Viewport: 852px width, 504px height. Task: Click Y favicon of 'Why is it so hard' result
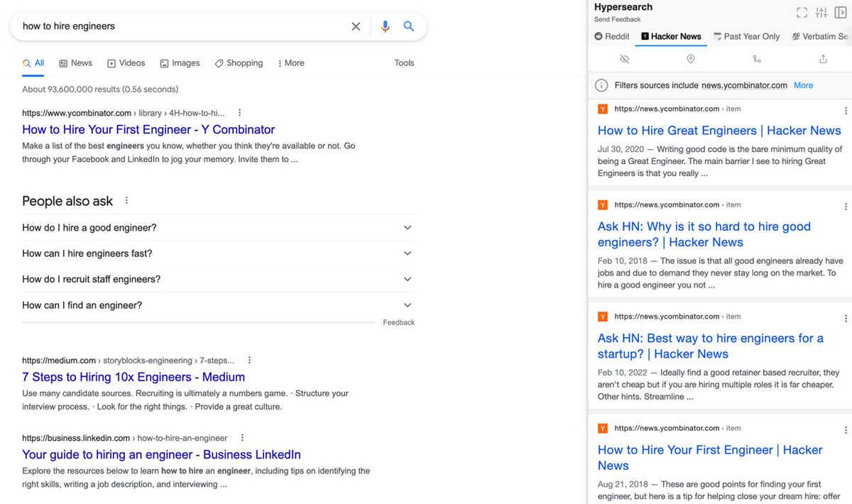tap(603, 205)
